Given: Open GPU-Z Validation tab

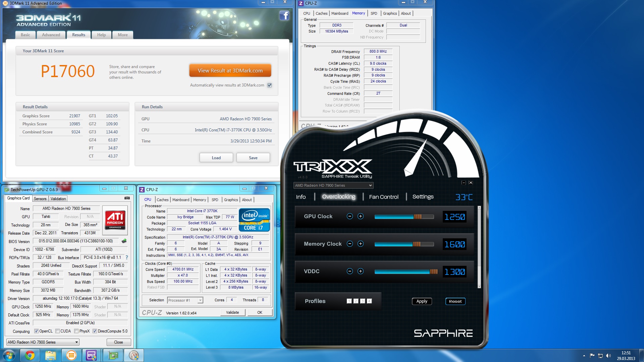Looking at the screenshot, I should (x=58, y=199).
